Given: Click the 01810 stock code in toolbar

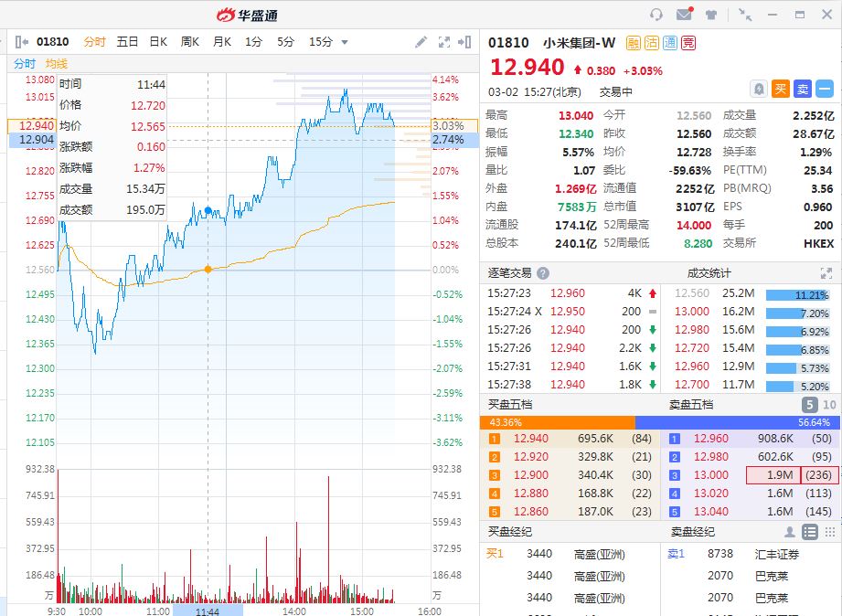Looking at the screenshot, I should 53,42.
